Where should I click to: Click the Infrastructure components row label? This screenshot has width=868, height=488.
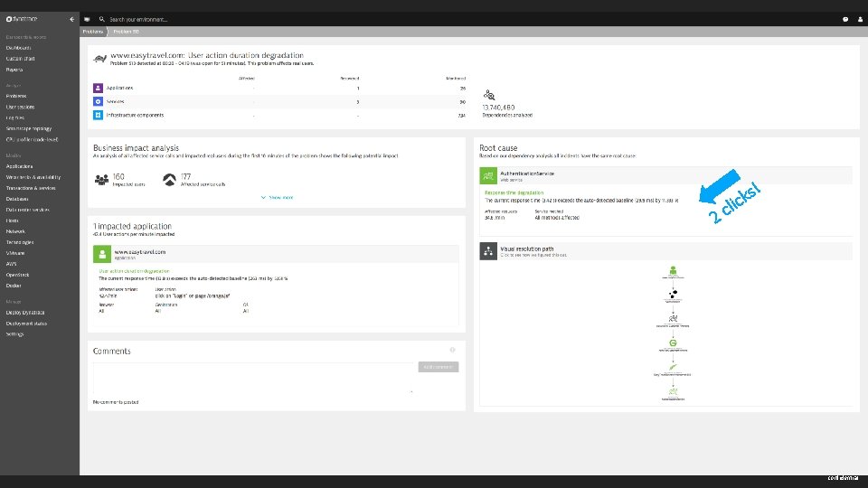[x=135, y=115]
